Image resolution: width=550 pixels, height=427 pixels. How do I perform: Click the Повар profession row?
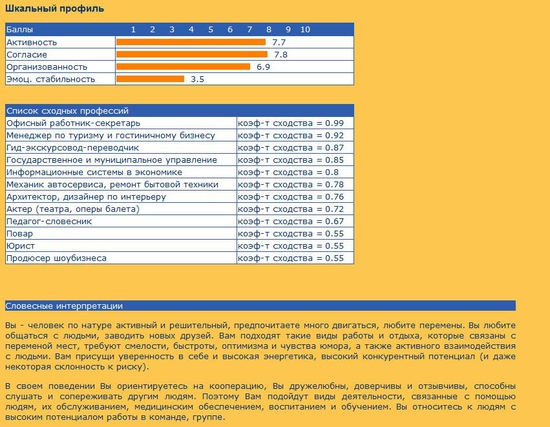pos(180,234)
